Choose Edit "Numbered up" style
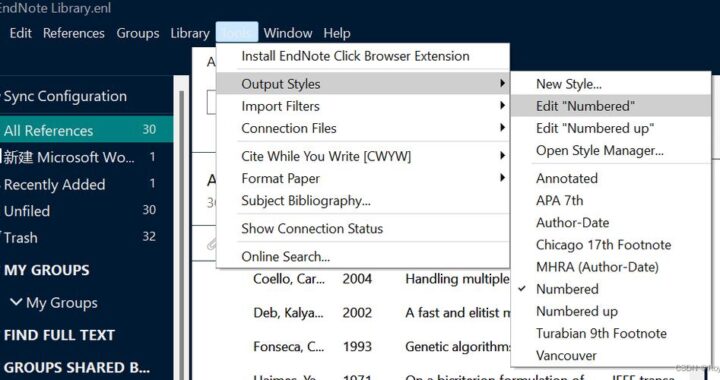Viewport: 720px width, 380px height. [611, 128]
